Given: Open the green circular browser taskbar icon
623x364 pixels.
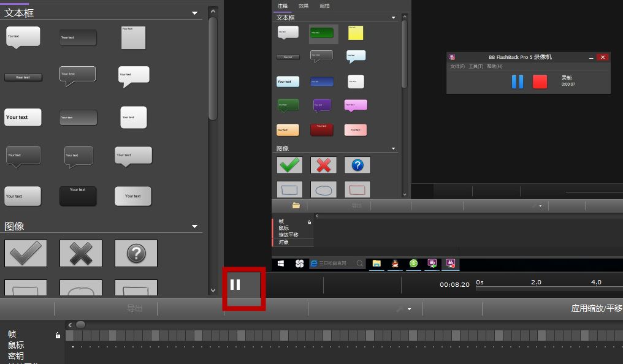Looking at the screenshot, I should (x=414, y=264).
